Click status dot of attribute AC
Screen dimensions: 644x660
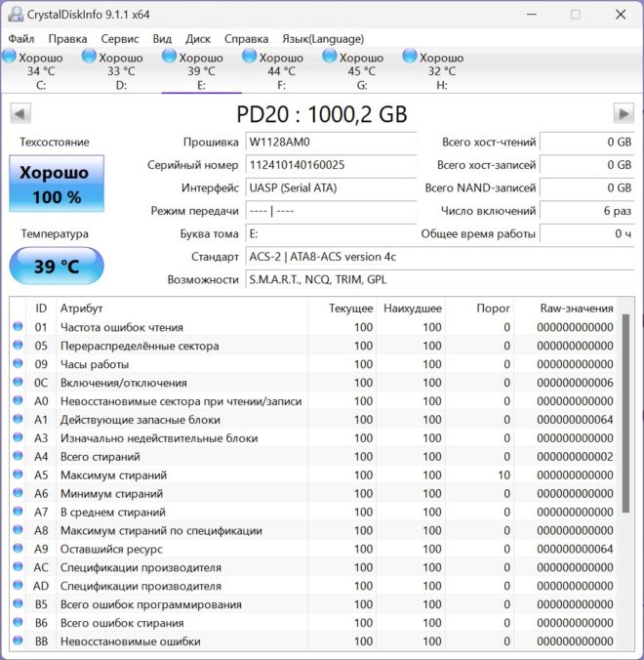click(18, 566)
